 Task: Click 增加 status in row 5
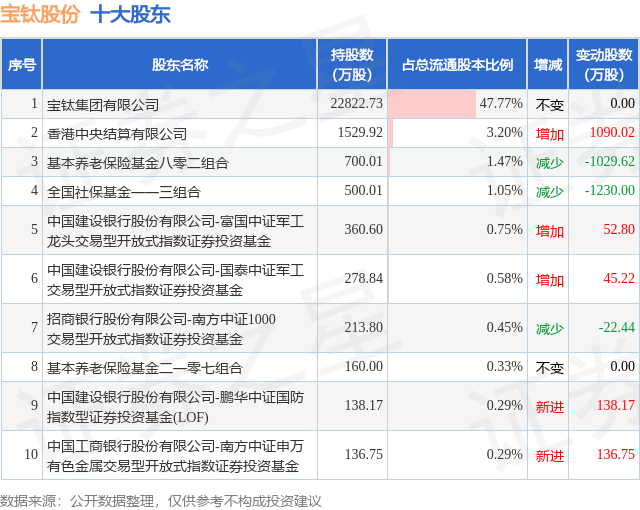[x=549, y=231]
